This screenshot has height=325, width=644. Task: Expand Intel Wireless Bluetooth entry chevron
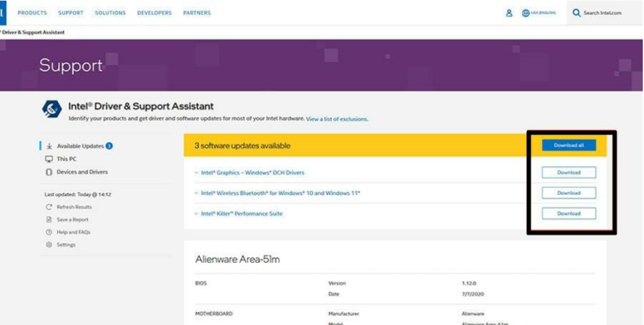(x=196, y=193)
